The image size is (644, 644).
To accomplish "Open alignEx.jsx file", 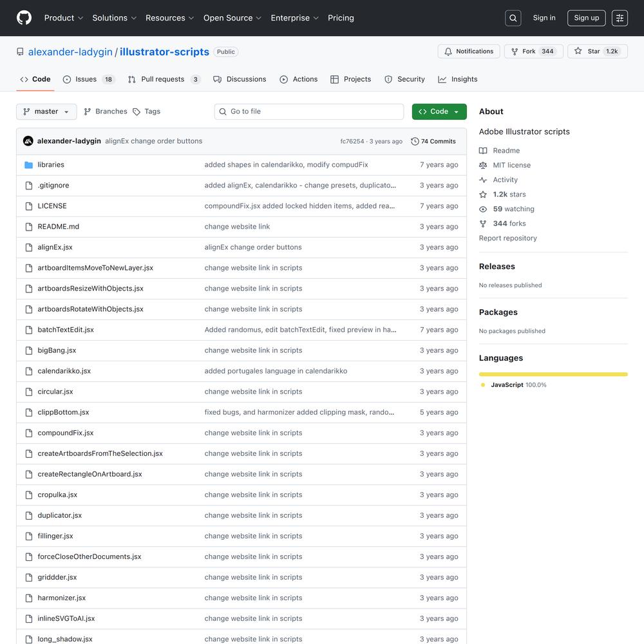I will click(55, 247).
